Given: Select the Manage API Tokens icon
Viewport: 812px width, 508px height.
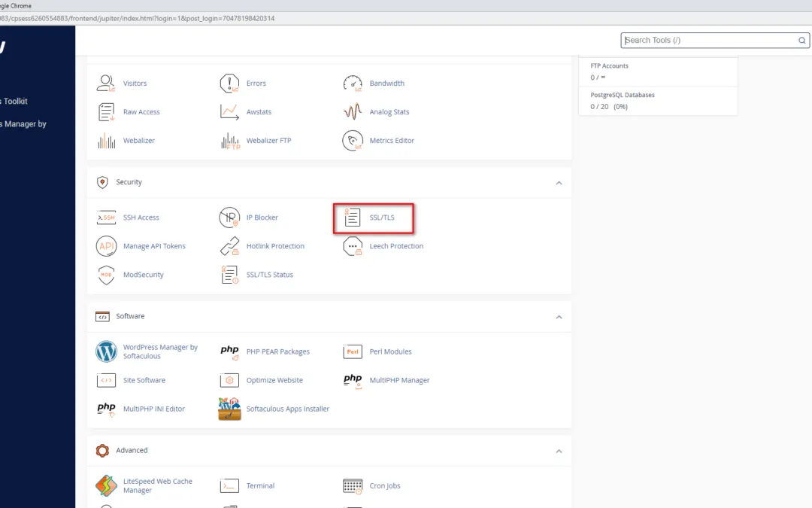Looking at the screenshot, I should click(106, 246).
